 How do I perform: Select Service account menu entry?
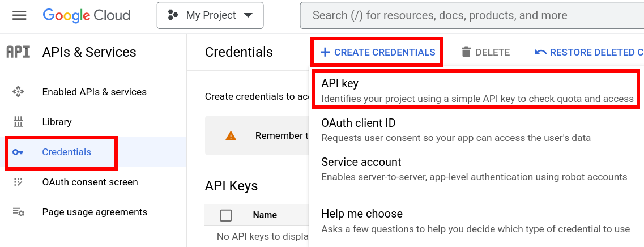476,169
